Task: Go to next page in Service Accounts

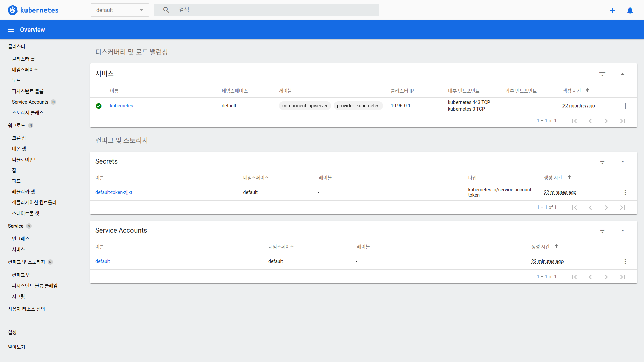Action: pyautogui.click(x=606, y=277)
